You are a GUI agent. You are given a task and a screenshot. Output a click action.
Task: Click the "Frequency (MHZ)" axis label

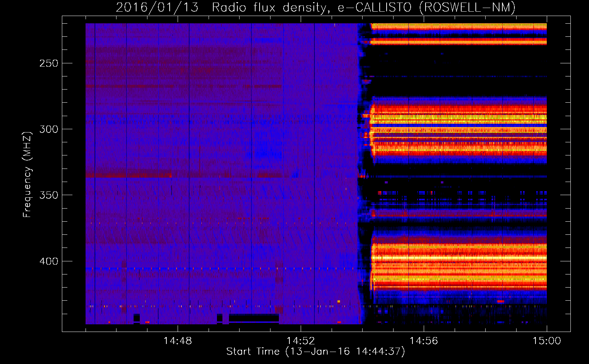[x=27, y=174]
